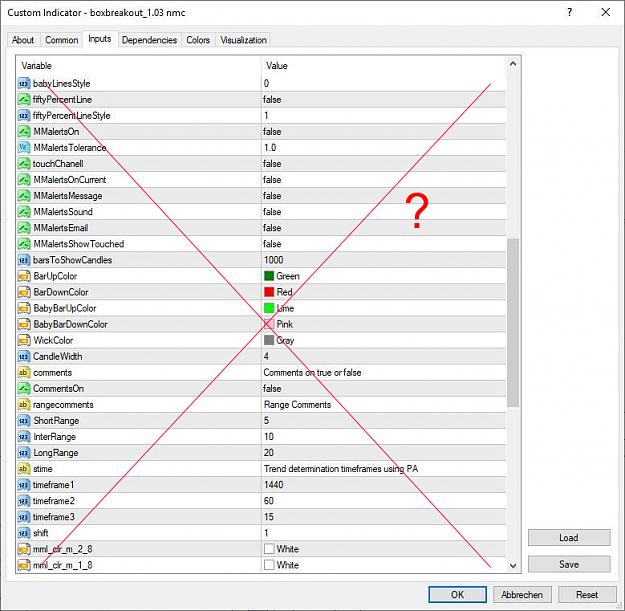This screenshot has height=611, width=625.
Task: Click the double-type icon beside MMalertsTolerance
Action: pos(24,148)
